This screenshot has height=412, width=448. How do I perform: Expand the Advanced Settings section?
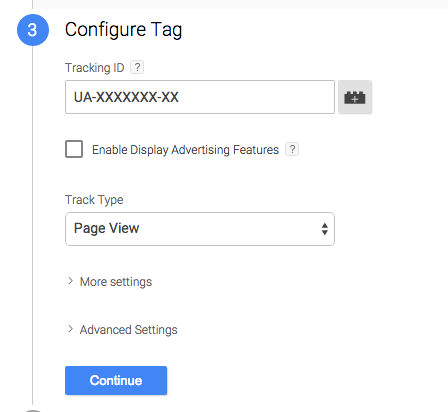tap(128, 330)
